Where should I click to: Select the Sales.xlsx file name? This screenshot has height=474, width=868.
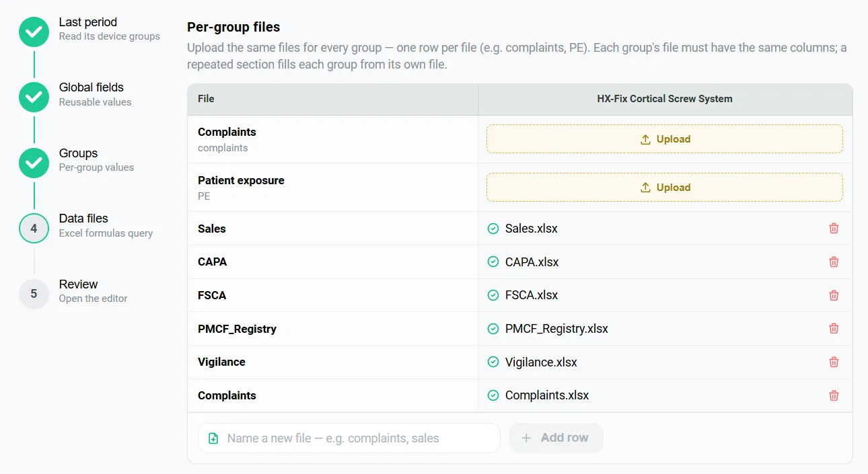point(532,229)
